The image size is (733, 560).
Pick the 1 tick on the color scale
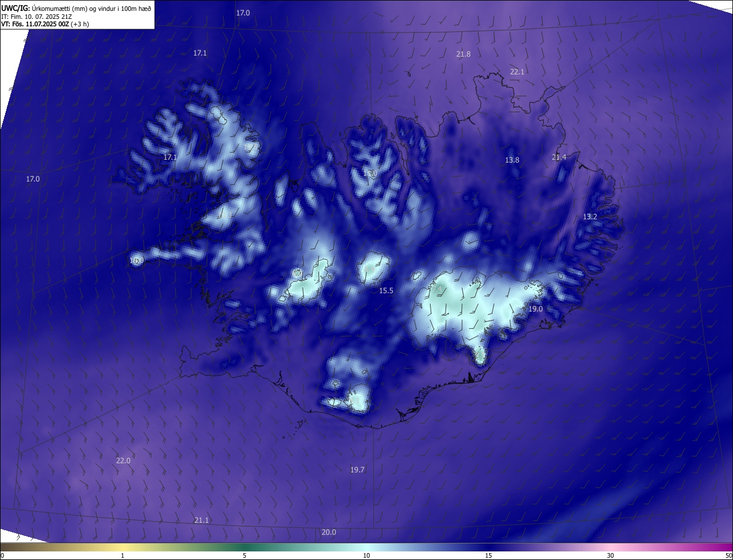point(123,555)
